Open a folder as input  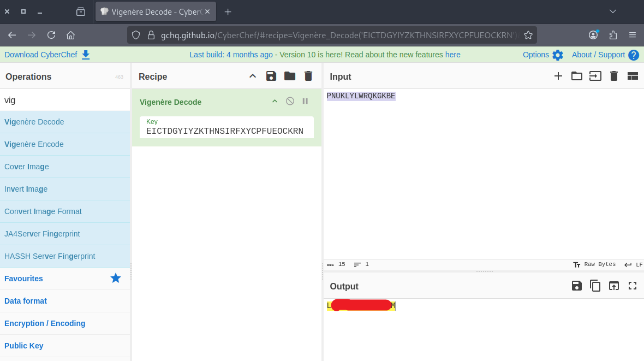576,76
